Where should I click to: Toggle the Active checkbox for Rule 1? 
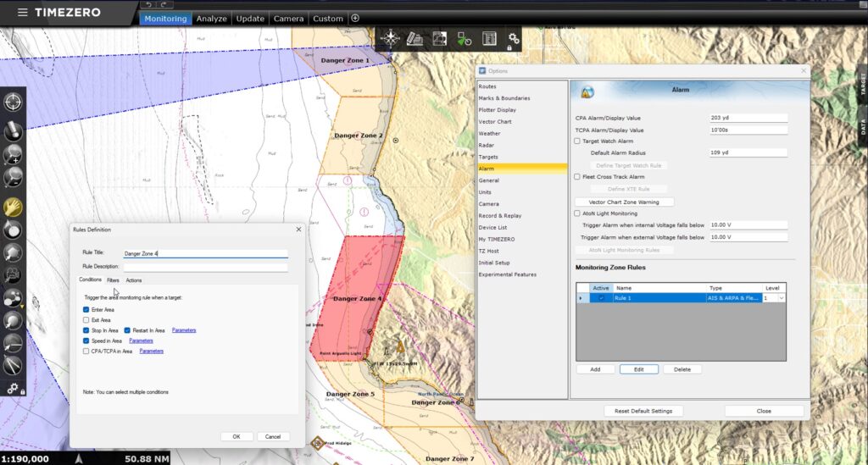[x=601, y=298]
